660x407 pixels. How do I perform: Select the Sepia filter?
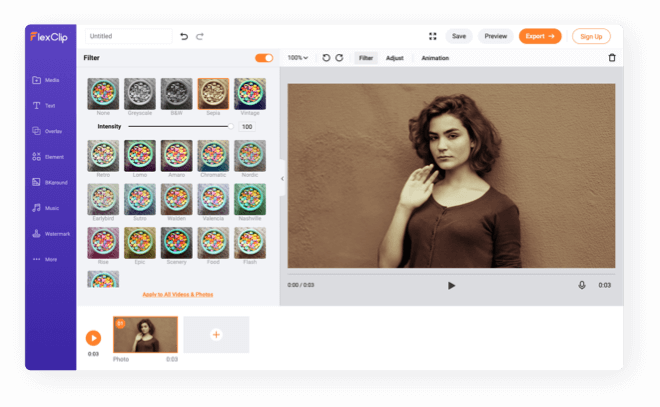(213, 94)
